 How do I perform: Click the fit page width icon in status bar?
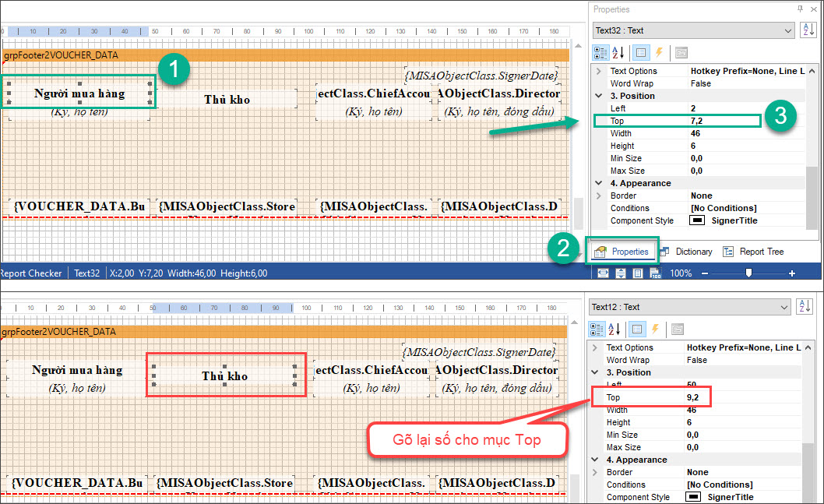coord(604,273)
